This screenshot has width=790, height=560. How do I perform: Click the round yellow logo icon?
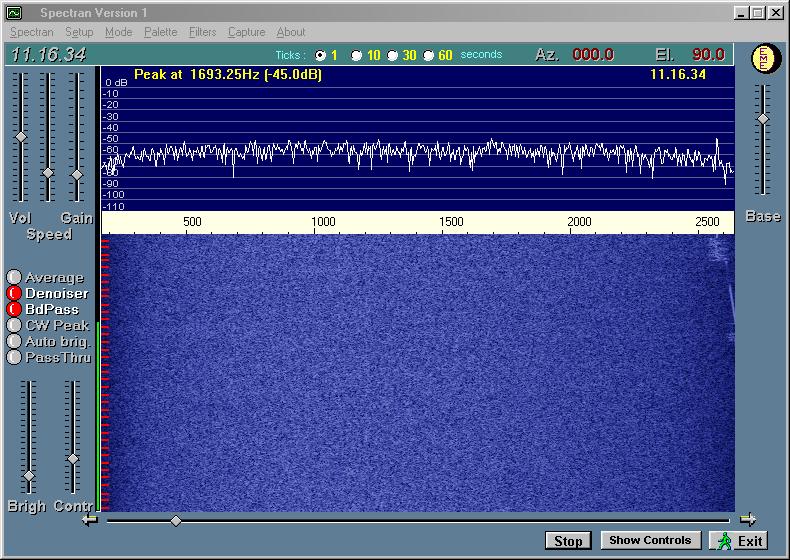(764, 59)
